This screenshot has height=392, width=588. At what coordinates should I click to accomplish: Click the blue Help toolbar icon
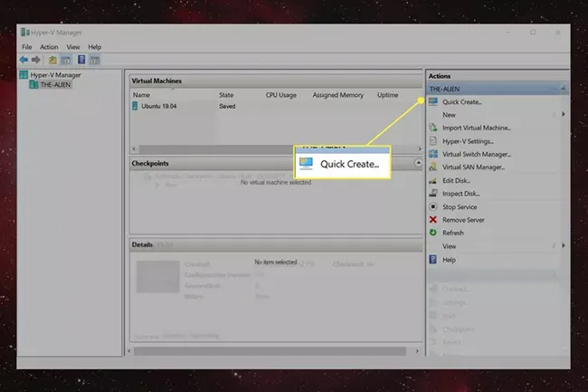pos(81,61)
